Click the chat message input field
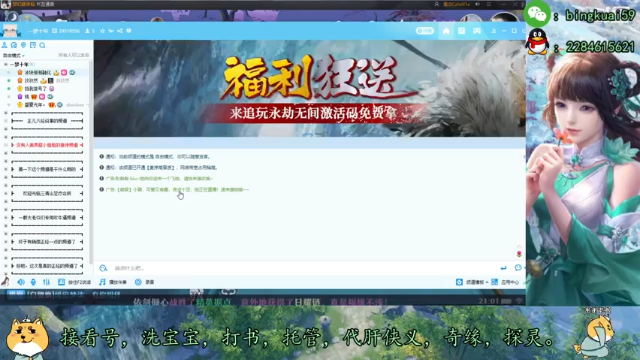The height and width of the screenshot is (360, 640). click(302, 268)
